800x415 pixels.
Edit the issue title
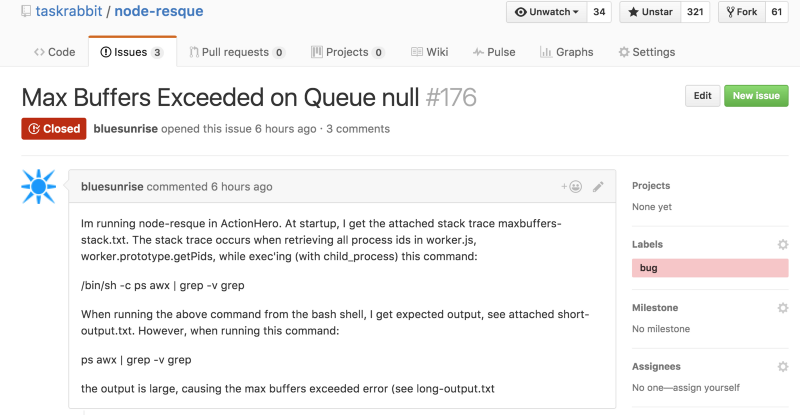pos(702,96)
